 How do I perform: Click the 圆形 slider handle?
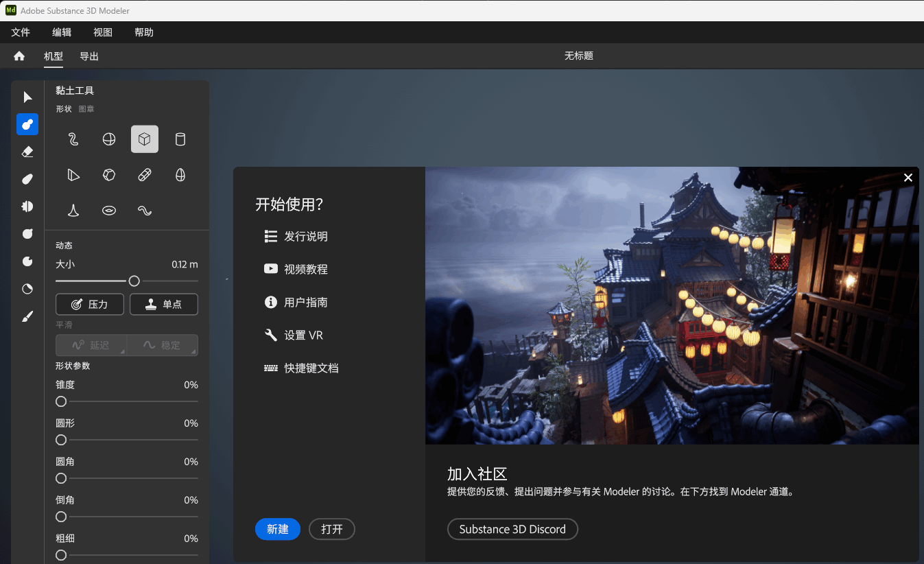tap(61, 440)
